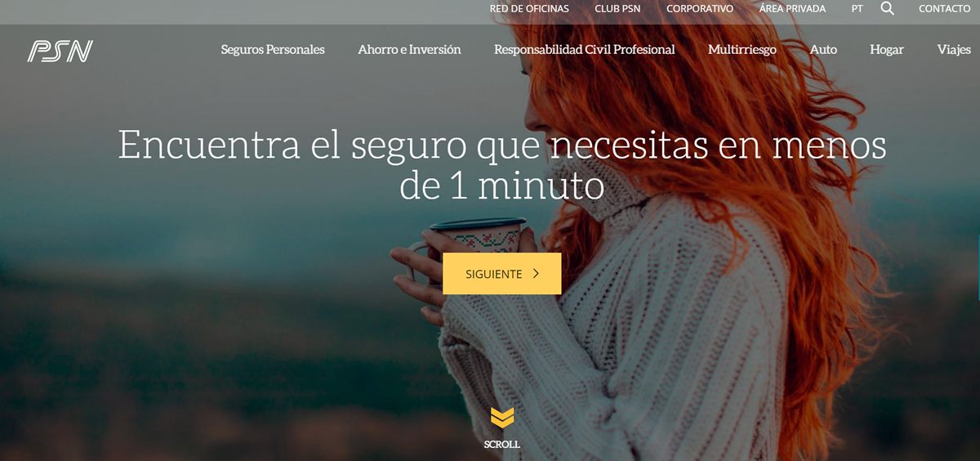This screenshot has height=461, width=980.
Task: Click the SCROLL label at bottom
Action: [502, 445]
